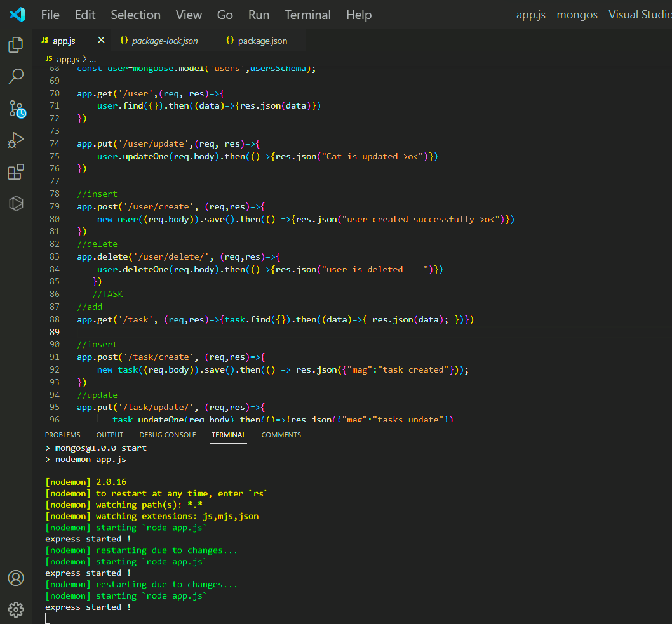672x624 pixels.
Task: Open Run and Debug view icon
Action: pos(16,140)
